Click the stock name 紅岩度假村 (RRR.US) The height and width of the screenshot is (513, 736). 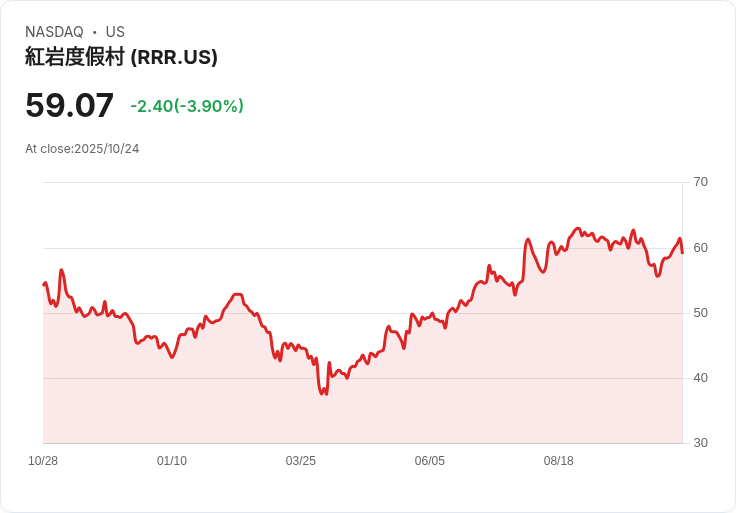click(121, 57)
